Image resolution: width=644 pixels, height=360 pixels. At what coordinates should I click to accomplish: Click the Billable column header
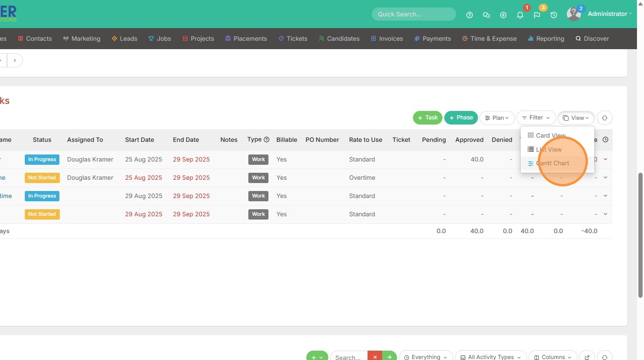[287, 140]
